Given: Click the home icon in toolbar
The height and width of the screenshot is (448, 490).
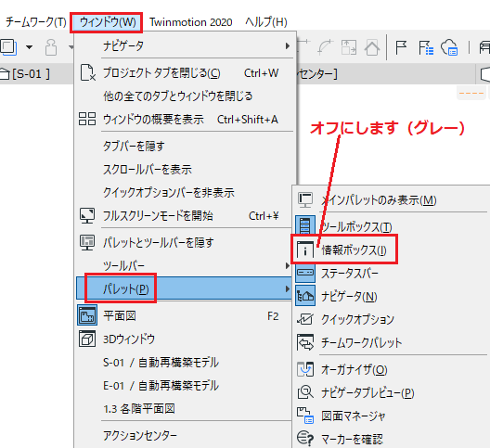Looking at the screenshot, I should [x=372, y=47].
